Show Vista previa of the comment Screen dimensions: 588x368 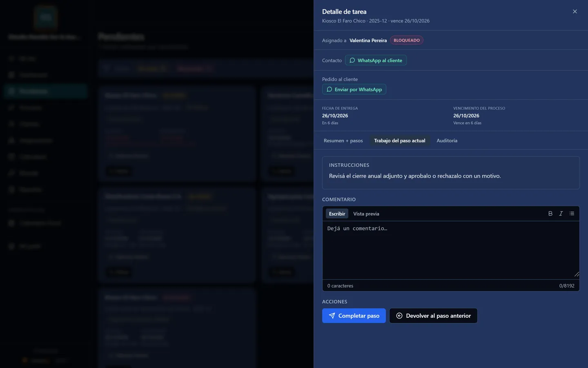[x=366, y=213]
